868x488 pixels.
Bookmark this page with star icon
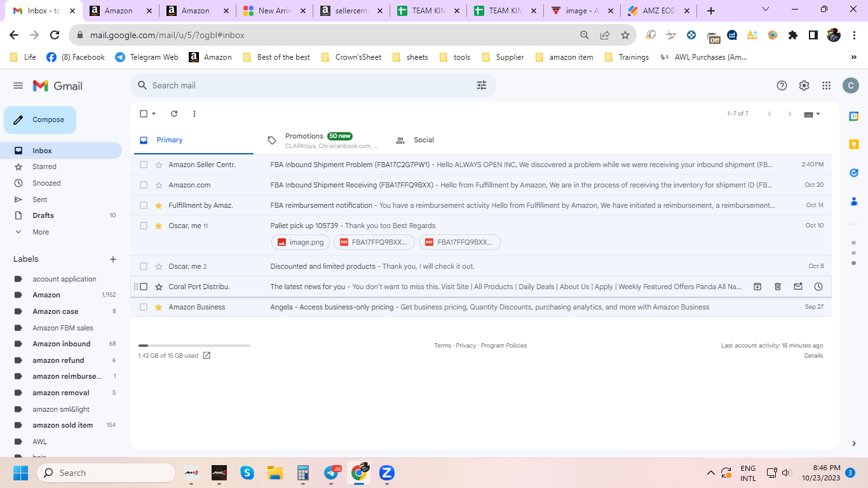coord(625,36)
